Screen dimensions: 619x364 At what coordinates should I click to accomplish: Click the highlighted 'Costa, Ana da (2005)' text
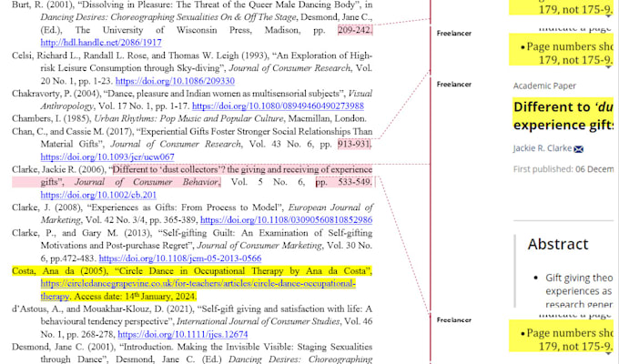(59, 271)
